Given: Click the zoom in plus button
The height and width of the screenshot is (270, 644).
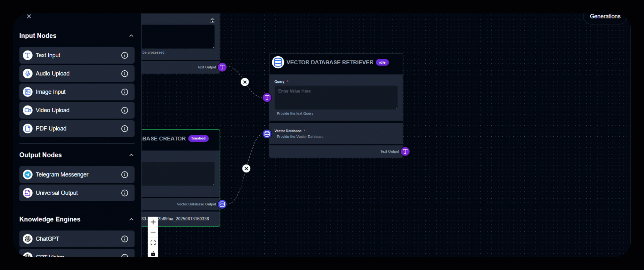Looking at the screenshot, I should click(153, 222).
